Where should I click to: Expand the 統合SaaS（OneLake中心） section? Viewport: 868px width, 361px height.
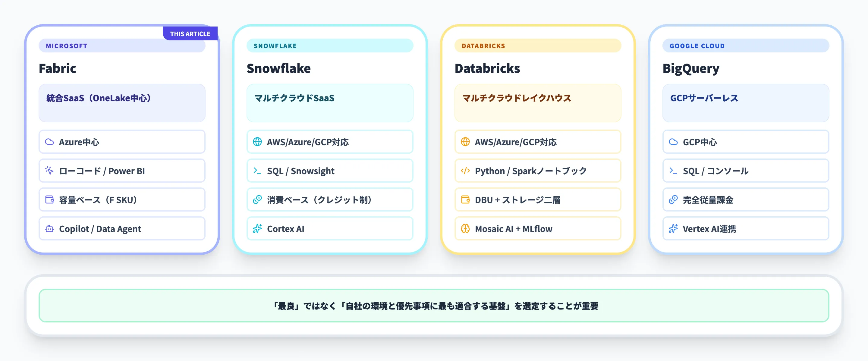pyautogui.click(x=122, y=103)
